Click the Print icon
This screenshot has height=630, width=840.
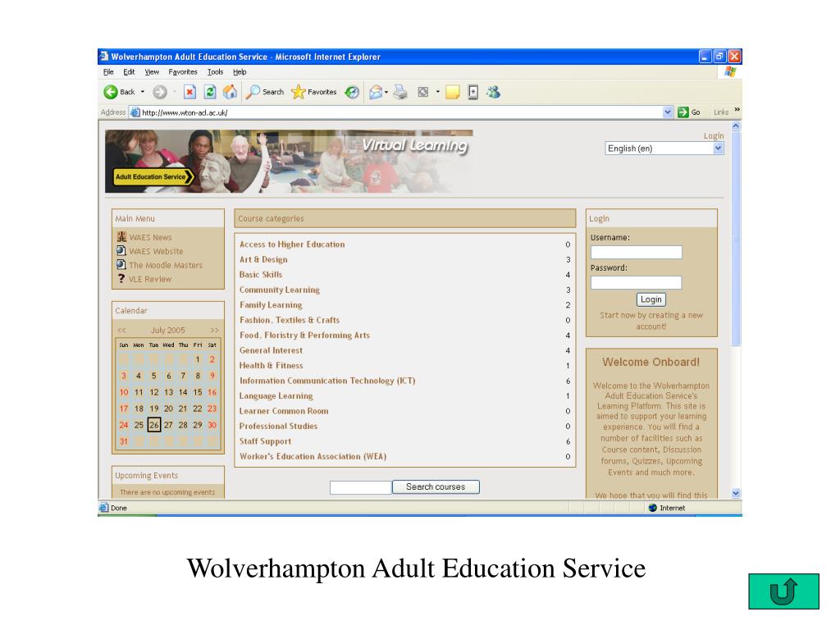[x=400, y=92]
